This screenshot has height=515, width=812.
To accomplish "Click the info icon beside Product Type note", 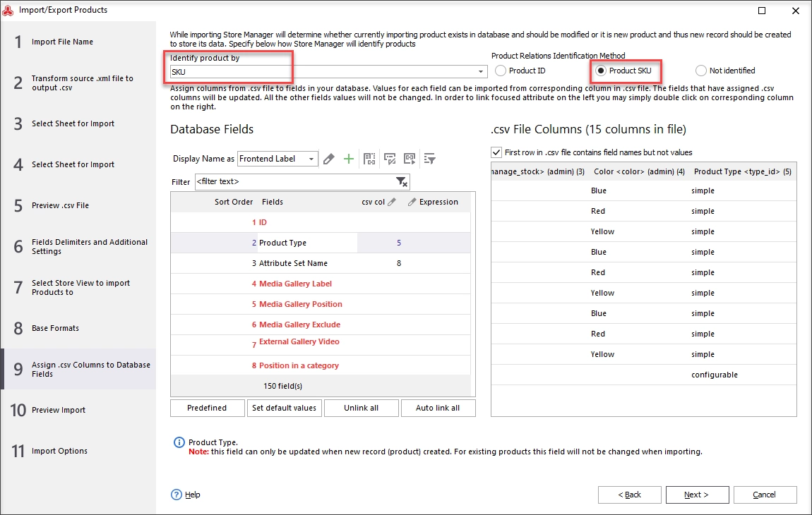I will (x=179, y=442).
